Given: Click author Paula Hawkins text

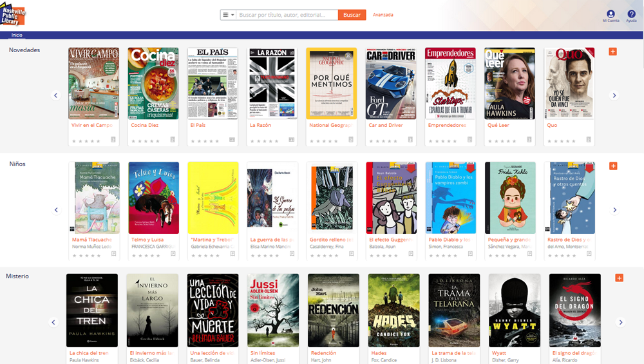Looking at the screenshot, I should tap(84, 360).
